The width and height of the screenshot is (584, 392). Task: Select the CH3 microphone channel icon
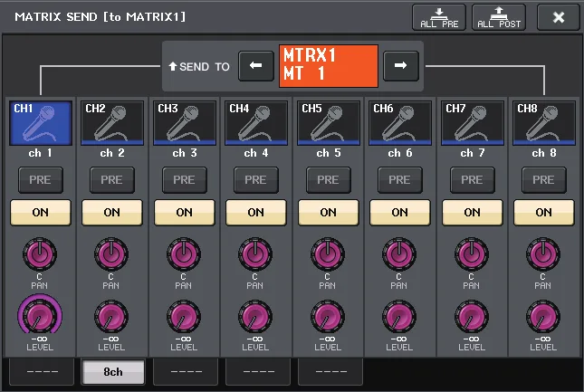pyautogui.click(x=185, y=123)
